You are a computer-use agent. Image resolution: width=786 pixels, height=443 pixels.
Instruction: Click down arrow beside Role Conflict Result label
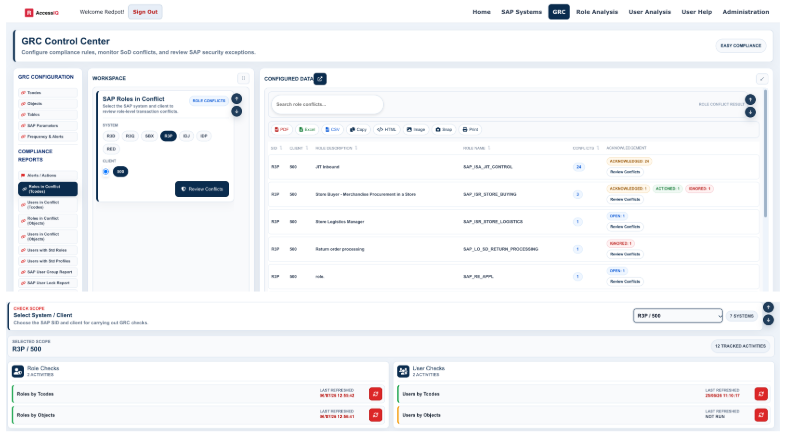[750, 112]
